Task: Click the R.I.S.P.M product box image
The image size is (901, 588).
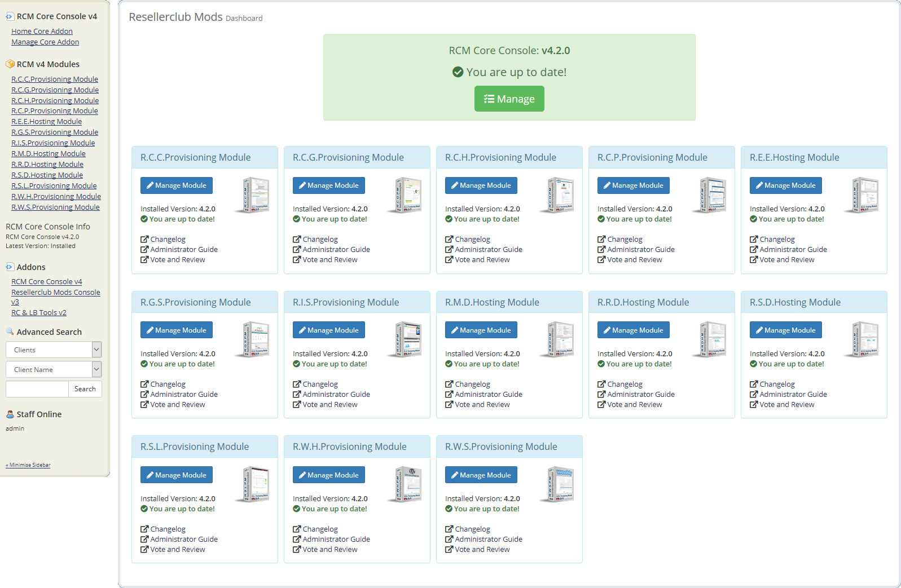Action: 405,339
